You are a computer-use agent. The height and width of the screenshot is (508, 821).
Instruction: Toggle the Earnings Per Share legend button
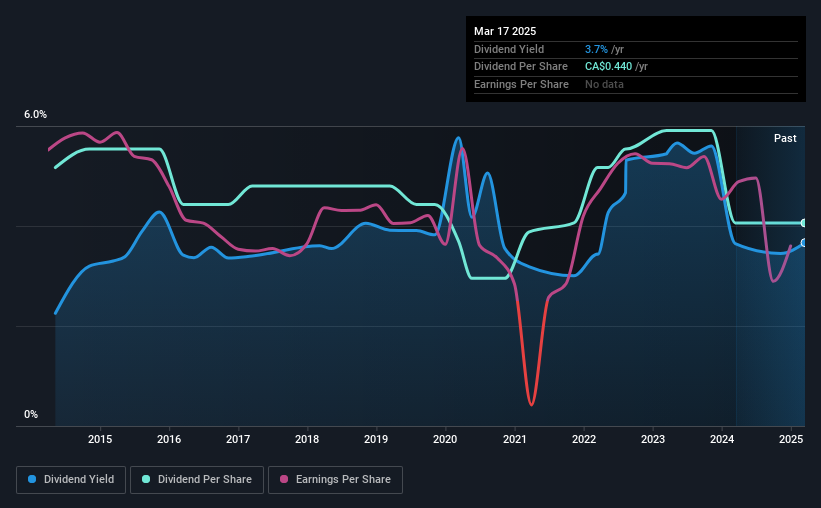(x=335, y=480)
